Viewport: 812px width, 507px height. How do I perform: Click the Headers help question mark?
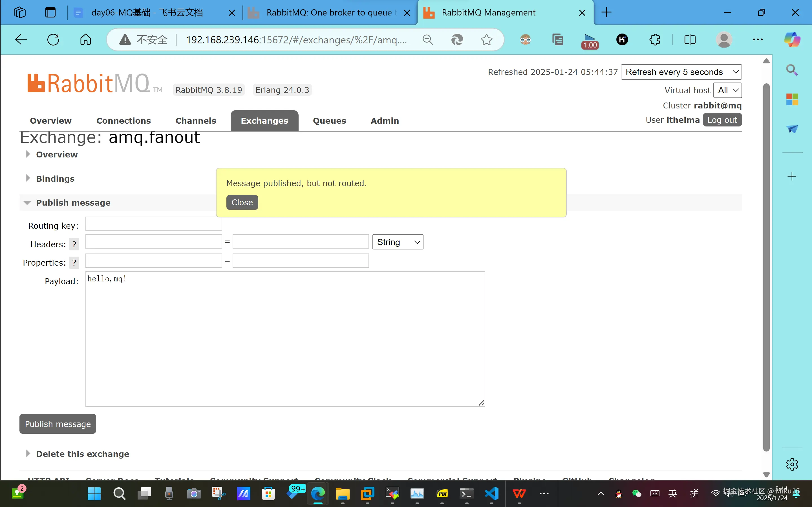[x=74, y=244]
